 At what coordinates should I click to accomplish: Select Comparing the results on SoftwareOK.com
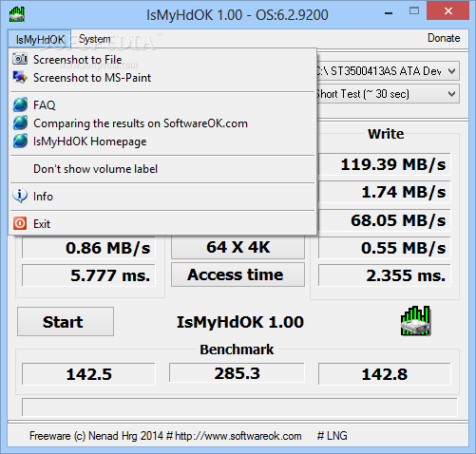[x=163, y=123]
